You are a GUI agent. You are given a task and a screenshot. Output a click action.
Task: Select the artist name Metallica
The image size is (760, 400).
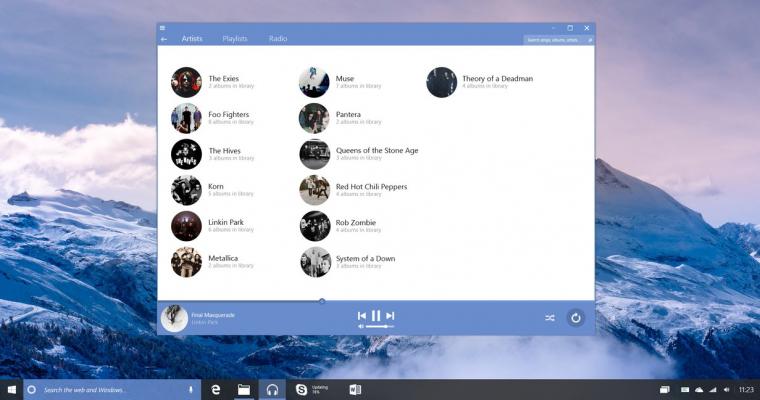(223, 258)
